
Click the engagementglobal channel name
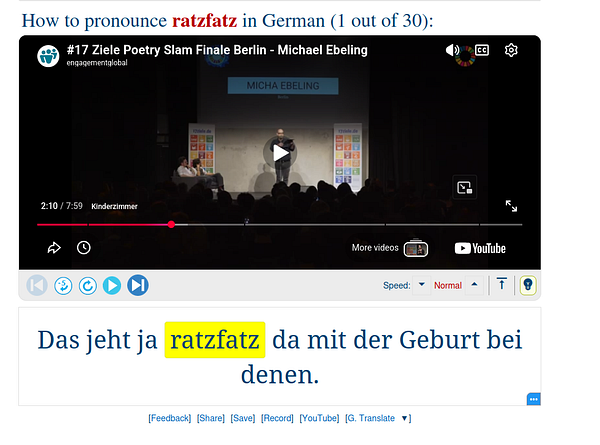(97, 63)
